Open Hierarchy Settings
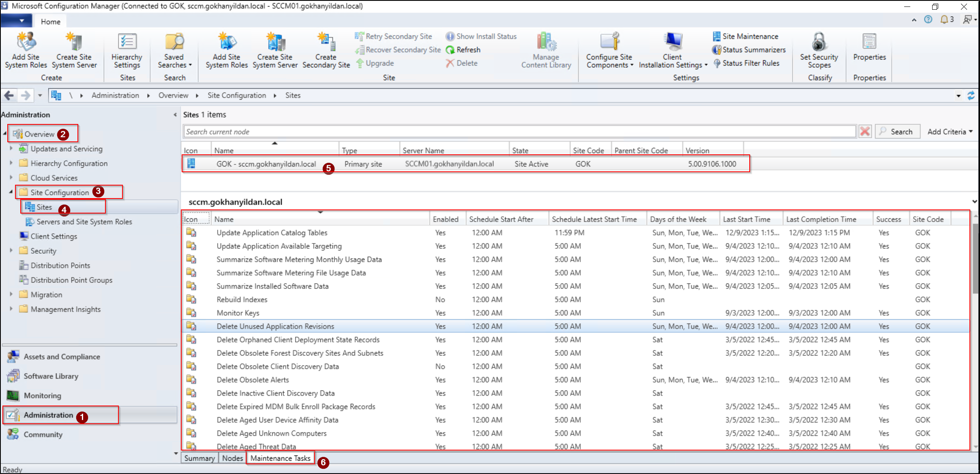This screenshot has width=980, height=474. tap(127, 50)
